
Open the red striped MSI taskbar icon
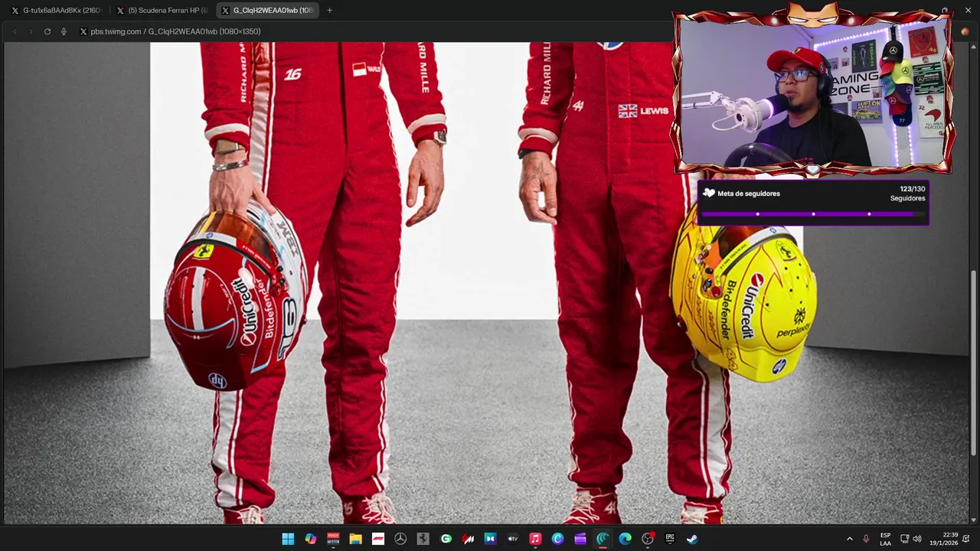pos(468,539)
